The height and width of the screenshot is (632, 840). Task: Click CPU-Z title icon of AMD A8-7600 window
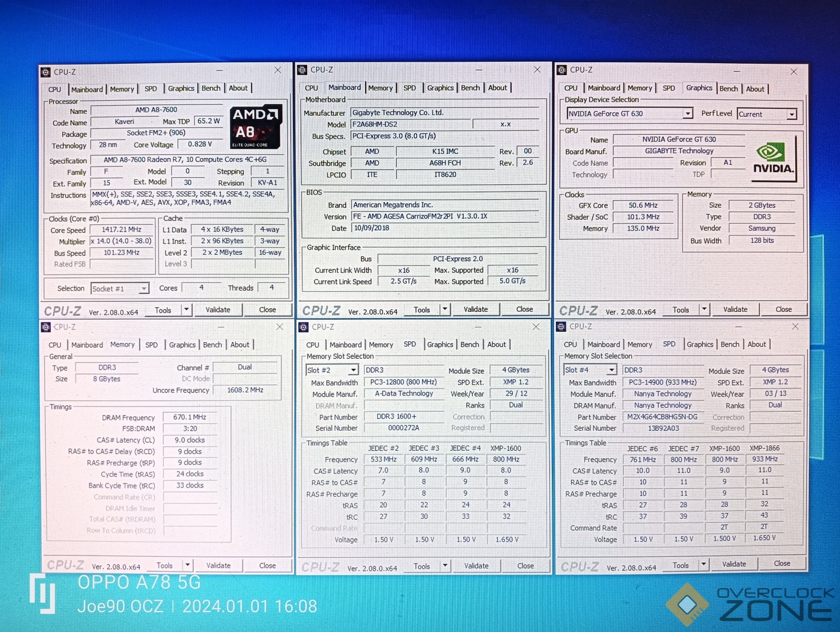46,72
